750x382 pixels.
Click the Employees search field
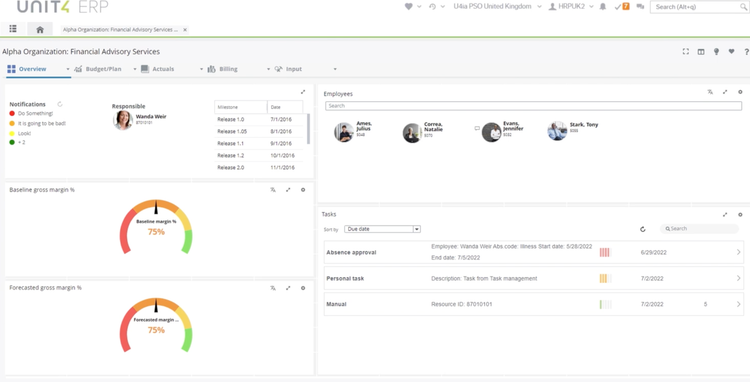[533, 106]
